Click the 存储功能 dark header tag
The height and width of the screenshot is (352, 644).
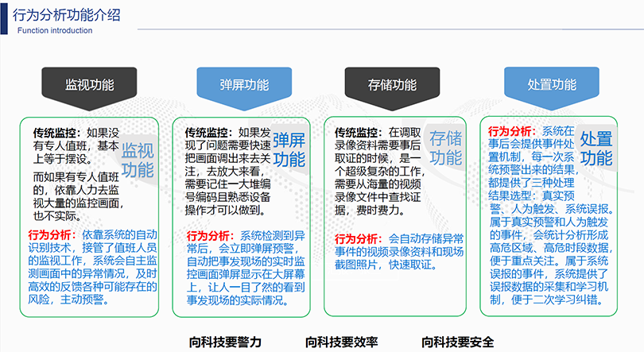point(392,88)
